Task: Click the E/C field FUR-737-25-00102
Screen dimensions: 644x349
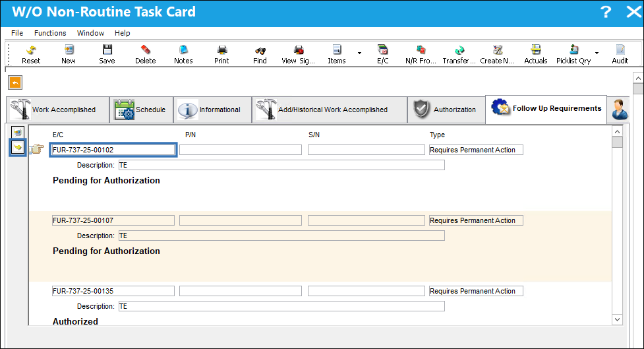Action: 113,150
